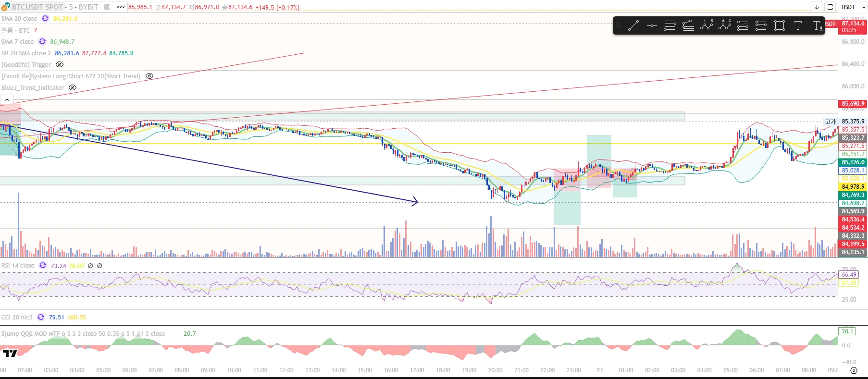Click the Sjump QQE MOD MTF indicator label
Image resolution: width=868 pixels, height=379 pixels.
(x=83, y=333)
